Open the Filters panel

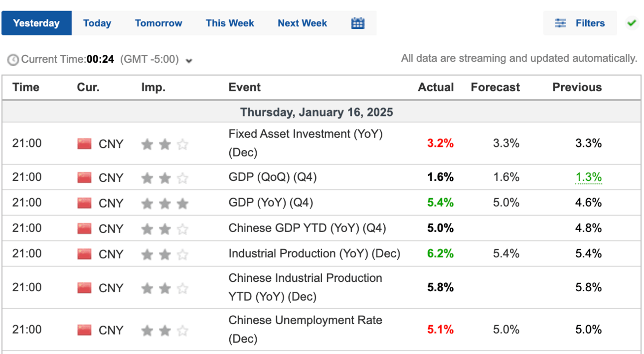(x=580, y=23)
